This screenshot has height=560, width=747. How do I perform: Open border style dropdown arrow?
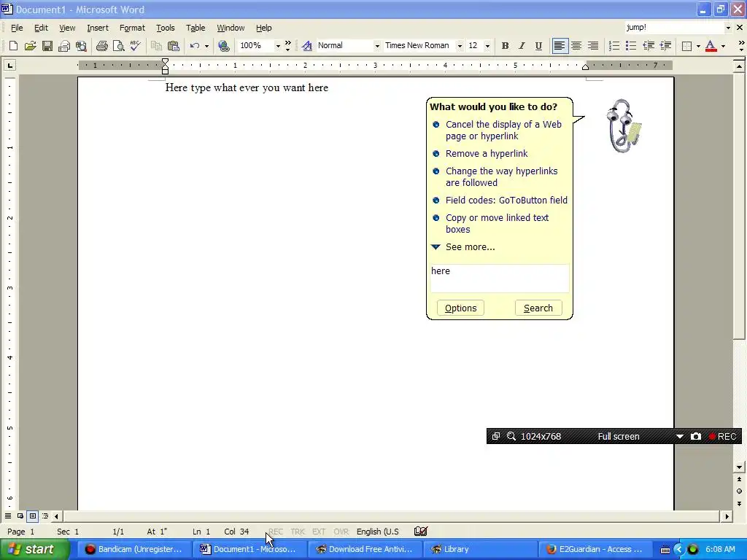pyautogui.click(x=698, y=46)
